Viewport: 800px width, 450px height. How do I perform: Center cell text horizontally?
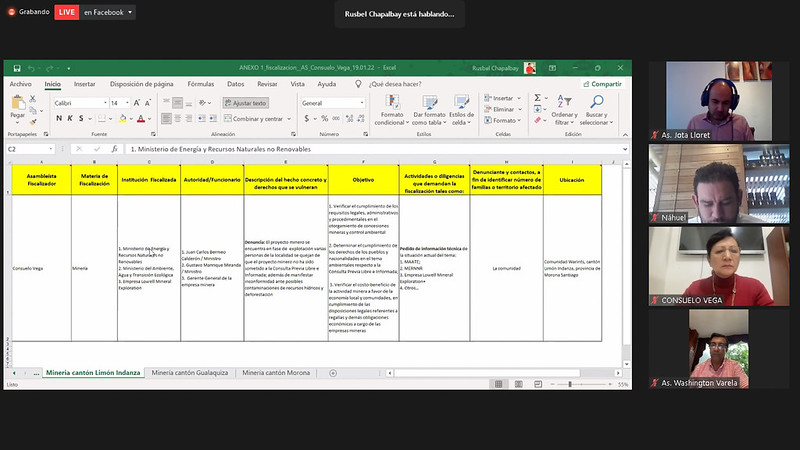click(178, 118)
